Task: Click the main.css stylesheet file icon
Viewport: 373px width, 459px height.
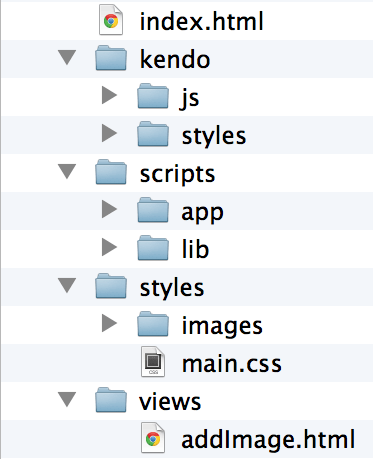Action: [x=153, y=361]
